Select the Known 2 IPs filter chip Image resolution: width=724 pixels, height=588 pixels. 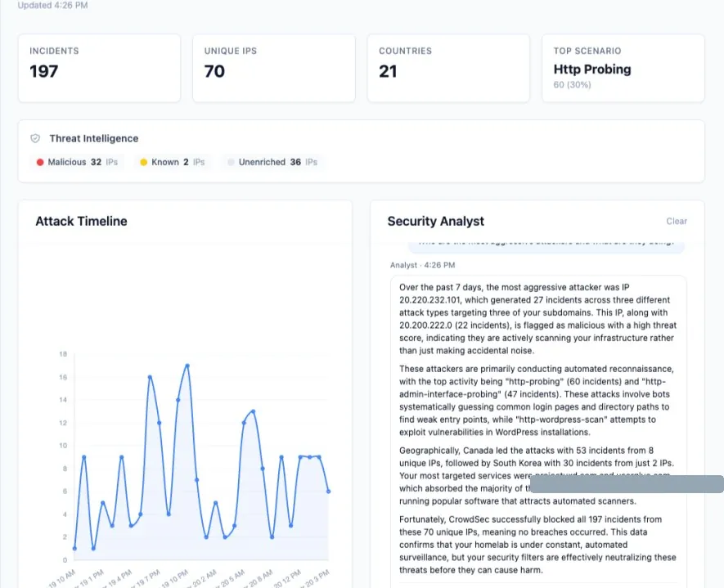pos(173,162)
